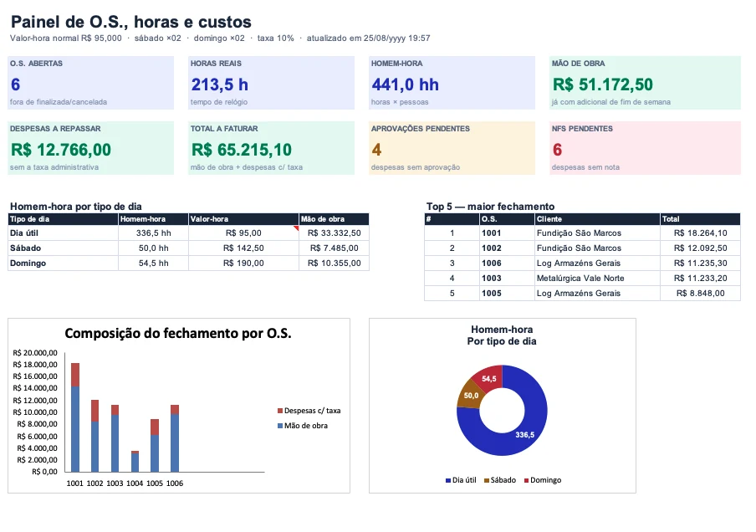Select the "R$ 142,50" valor-hora cell
756x532 pixels.
[243, 248]
